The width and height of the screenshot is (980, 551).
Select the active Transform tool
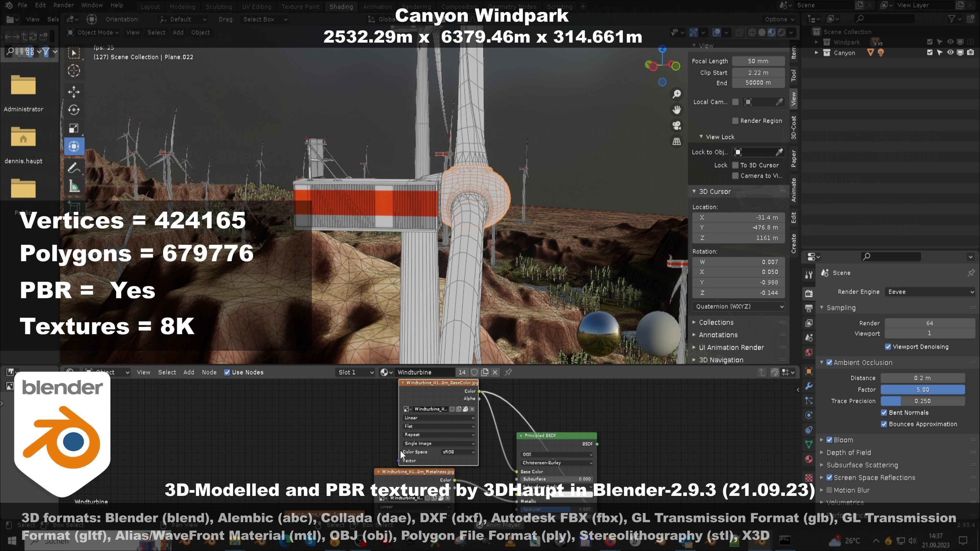(x=74, y=146)
